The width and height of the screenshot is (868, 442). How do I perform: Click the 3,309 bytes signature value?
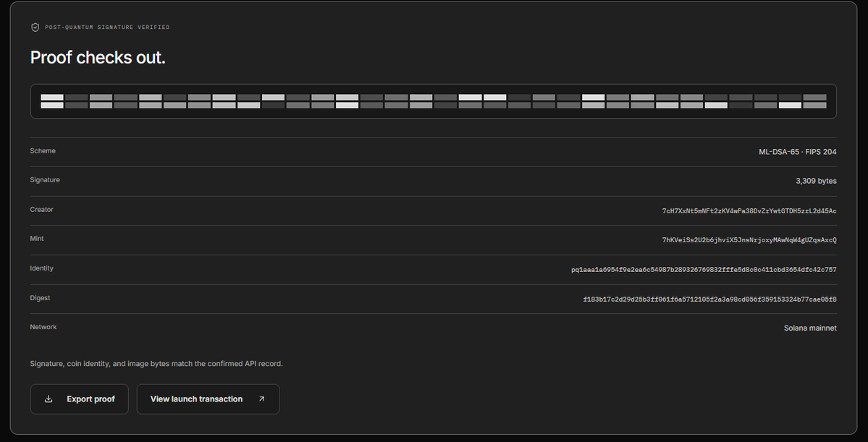pos(816,181)
